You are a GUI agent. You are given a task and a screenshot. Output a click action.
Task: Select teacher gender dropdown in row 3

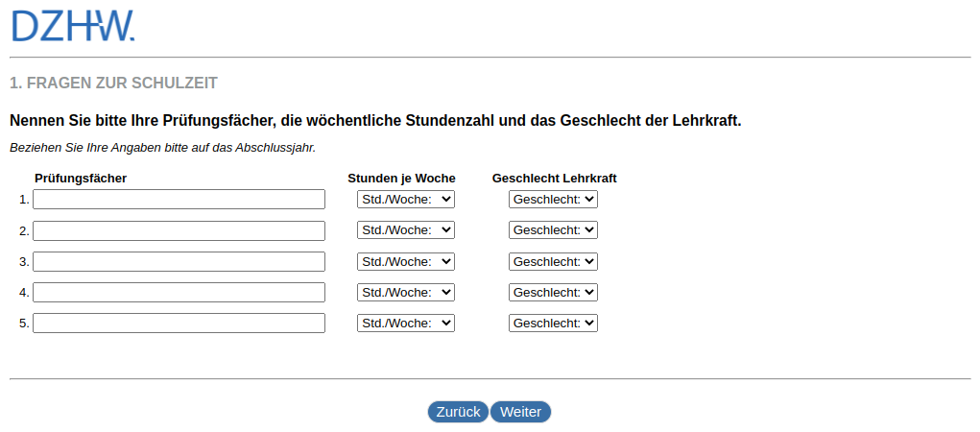(x=553, y=261)
